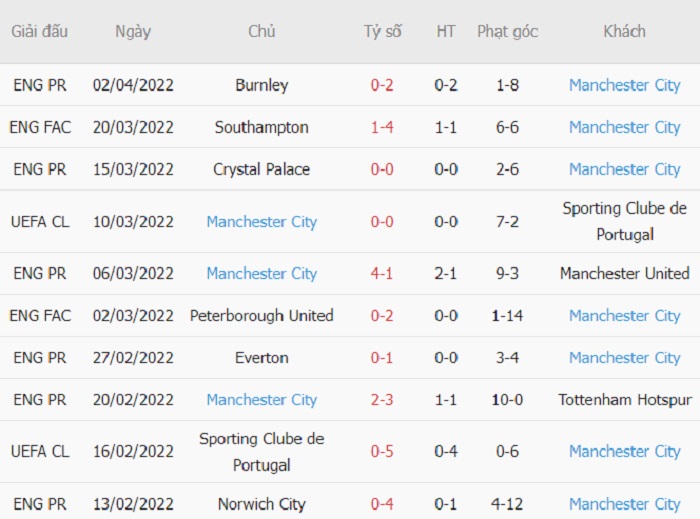Screen dimensions: 700x519
Task: Click Manchester City in Crystal Palace row
Action: [624, 169]
